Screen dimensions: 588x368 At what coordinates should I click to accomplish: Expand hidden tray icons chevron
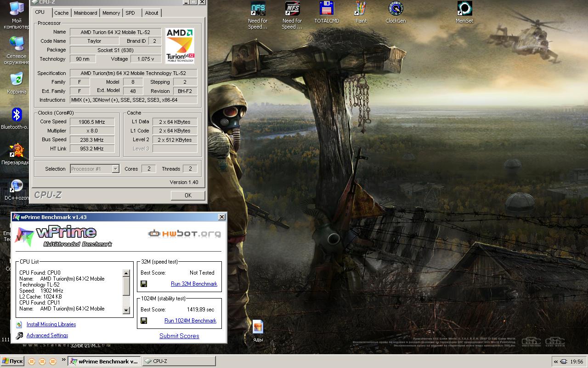pos(556,362)
